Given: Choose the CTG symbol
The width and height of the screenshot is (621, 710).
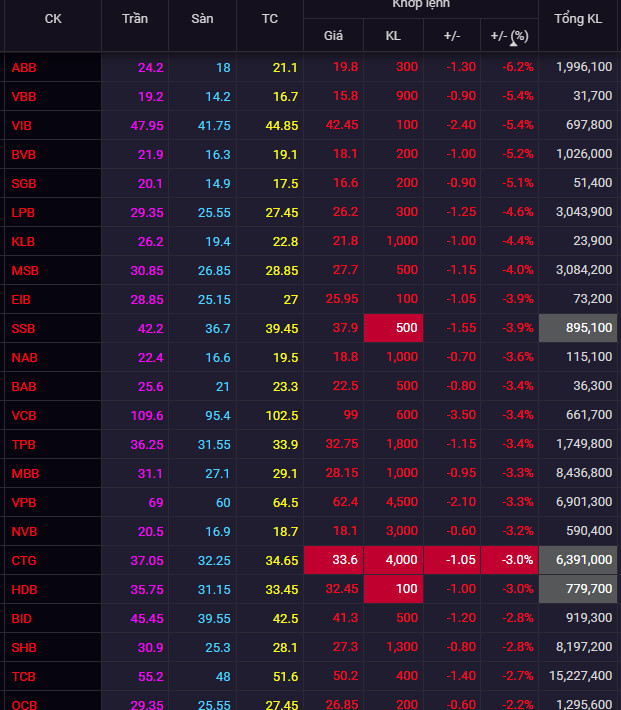Looking at the screenshot, I should click(24, 561).
